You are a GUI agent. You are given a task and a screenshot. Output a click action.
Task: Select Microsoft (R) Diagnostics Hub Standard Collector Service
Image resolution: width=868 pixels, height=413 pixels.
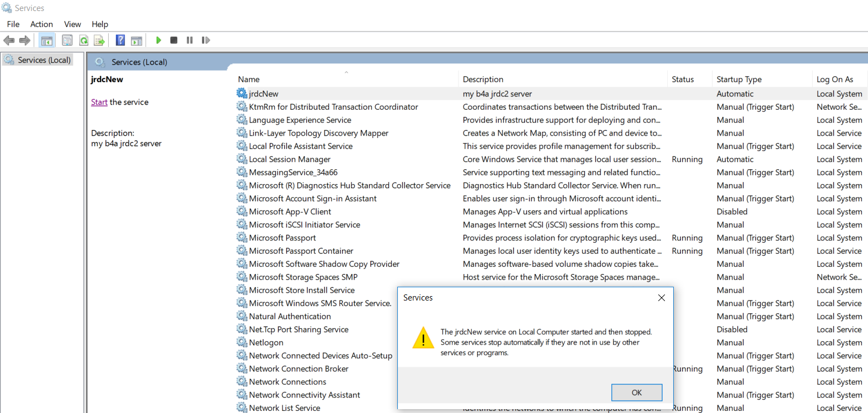coord(349,185)
